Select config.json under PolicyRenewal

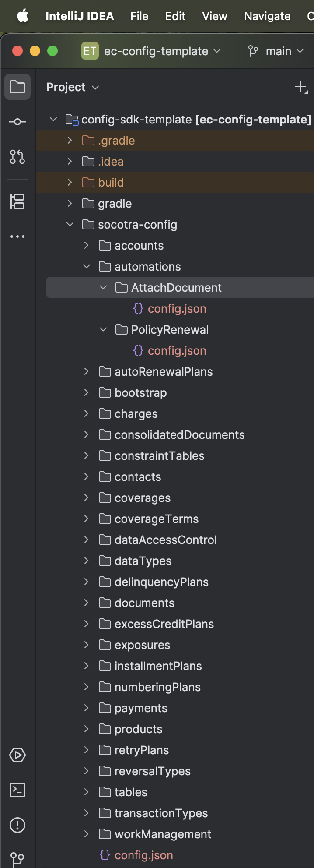(177, 351)
